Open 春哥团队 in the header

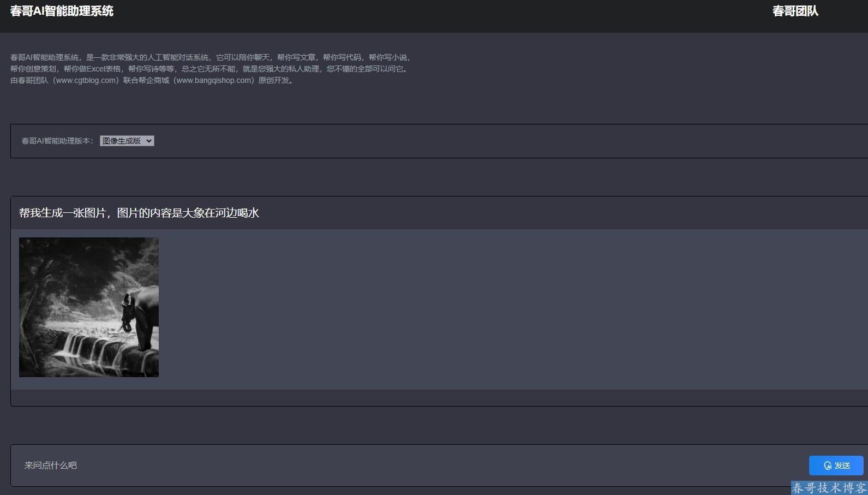[x=795, y=11]
